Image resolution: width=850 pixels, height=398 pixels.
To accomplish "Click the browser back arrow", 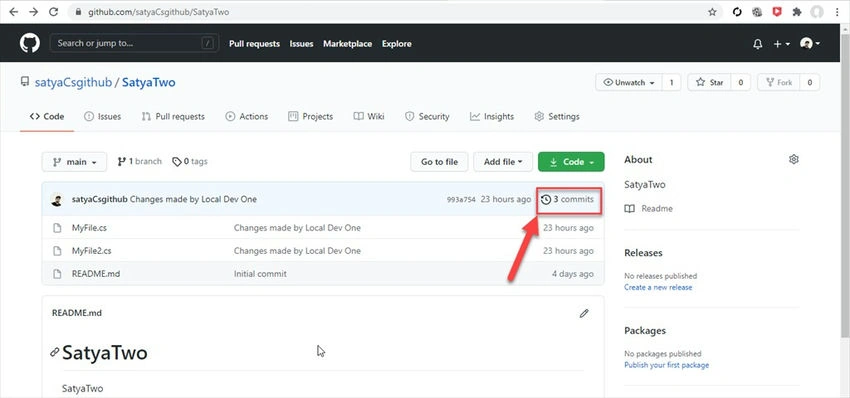I will coord(14,12).
